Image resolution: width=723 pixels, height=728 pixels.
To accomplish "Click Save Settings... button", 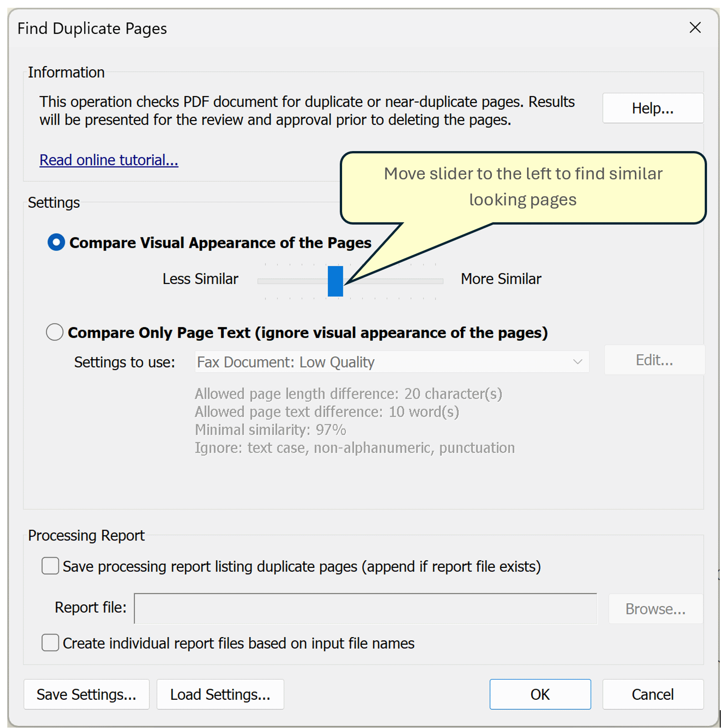I will (86, 694).
